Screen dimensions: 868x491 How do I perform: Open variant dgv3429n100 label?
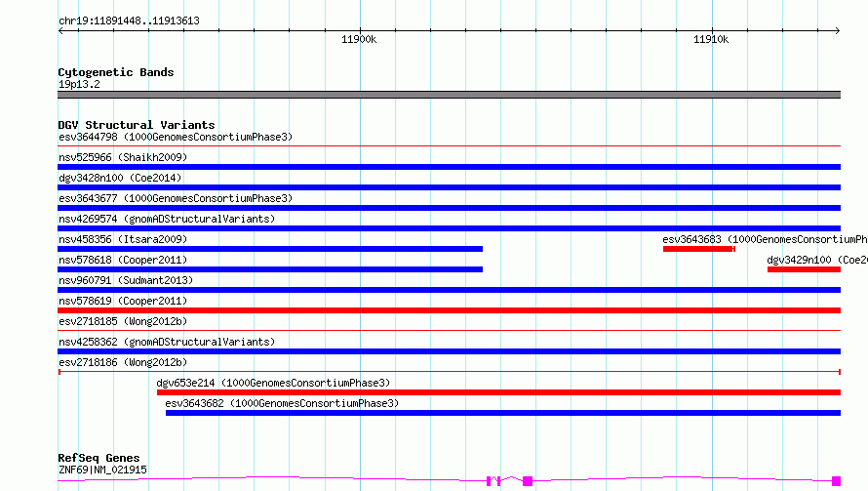pos(817,260)
